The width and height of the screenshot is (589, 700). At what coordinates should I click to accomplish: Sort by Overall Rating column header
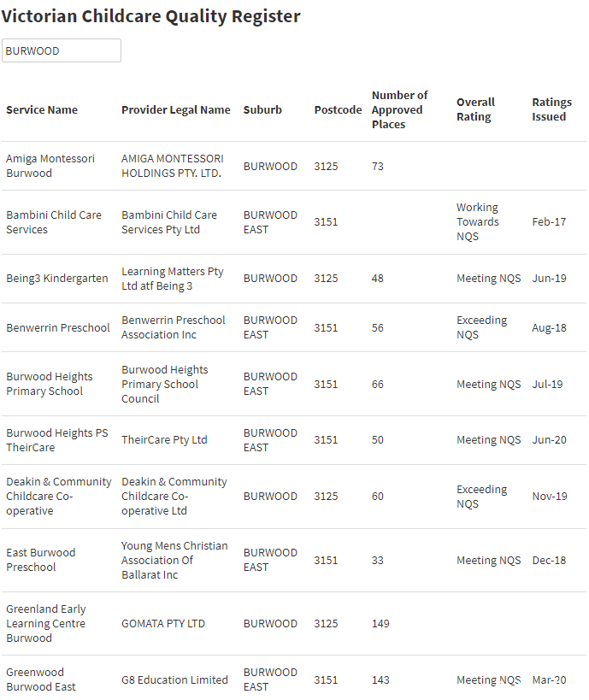point(475,109)
